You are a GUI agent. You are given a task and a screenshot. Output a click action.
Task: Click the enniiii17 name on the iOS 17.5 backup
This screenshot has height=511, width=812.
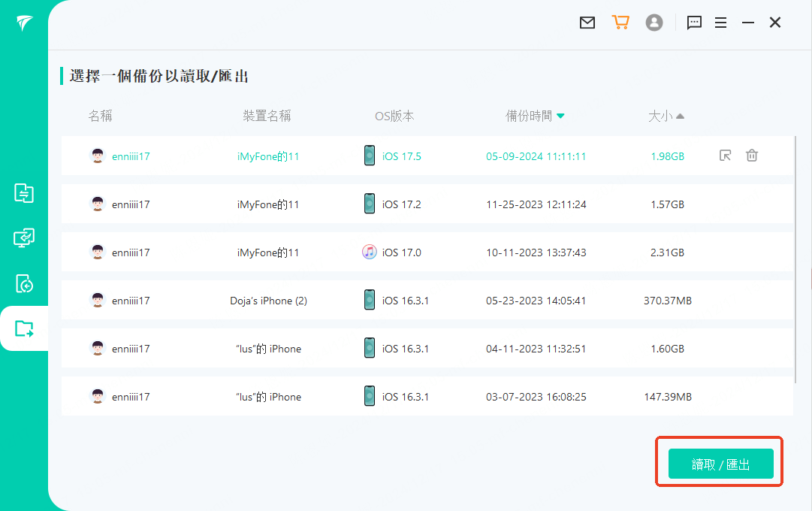pyautogui.click(x=131, y=156)
